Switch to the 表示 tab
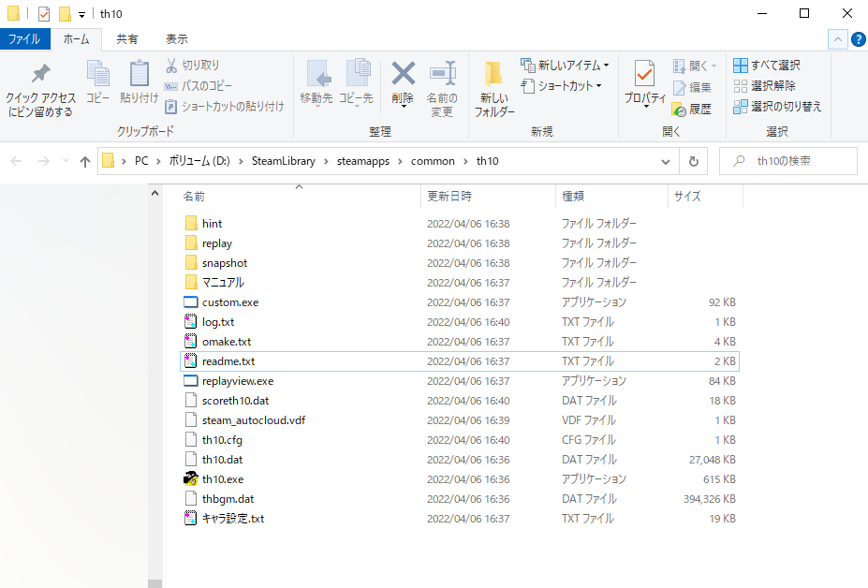868x588 pixels. tap(176, 39)
